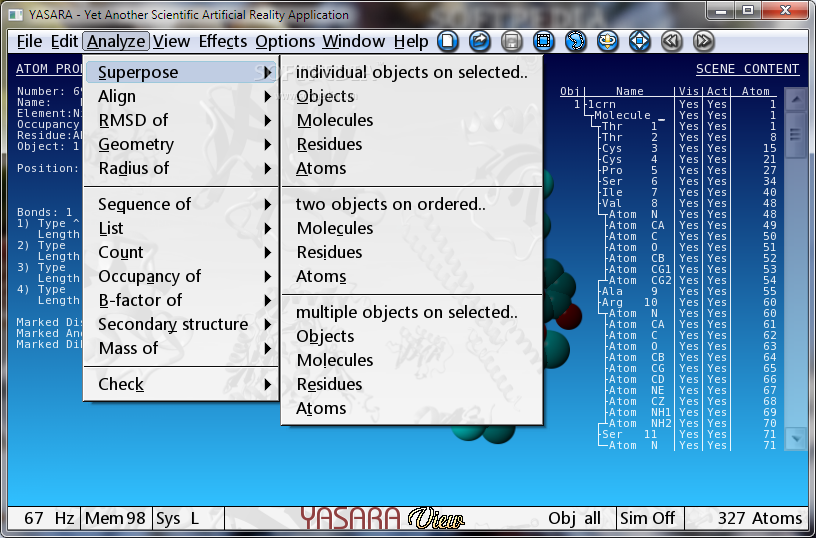The width and height of the screenshot is (816, 538).
Task: Choose Atoms under two objects on ordered
Action: click(x=412, y=276)
